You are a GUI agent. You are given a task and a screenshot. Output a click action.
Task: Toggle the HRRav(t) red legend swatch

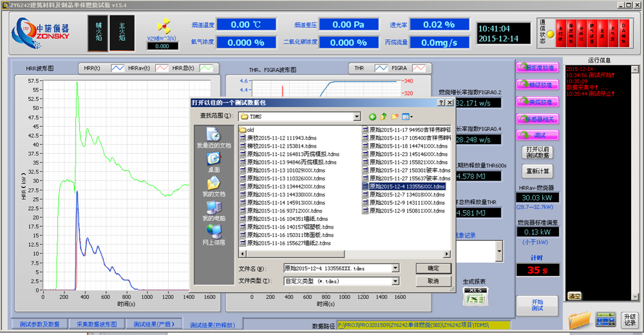click(162, 68)
